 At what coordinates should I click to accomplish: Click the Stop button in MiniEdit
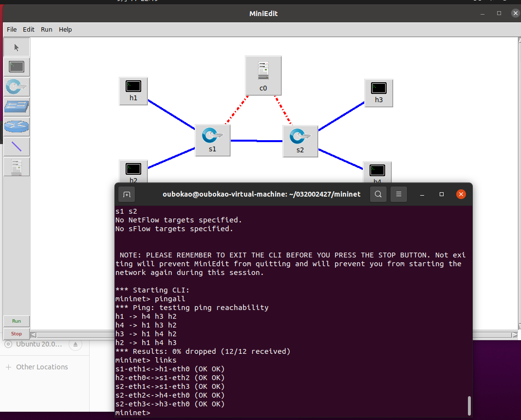pos(16,334)
